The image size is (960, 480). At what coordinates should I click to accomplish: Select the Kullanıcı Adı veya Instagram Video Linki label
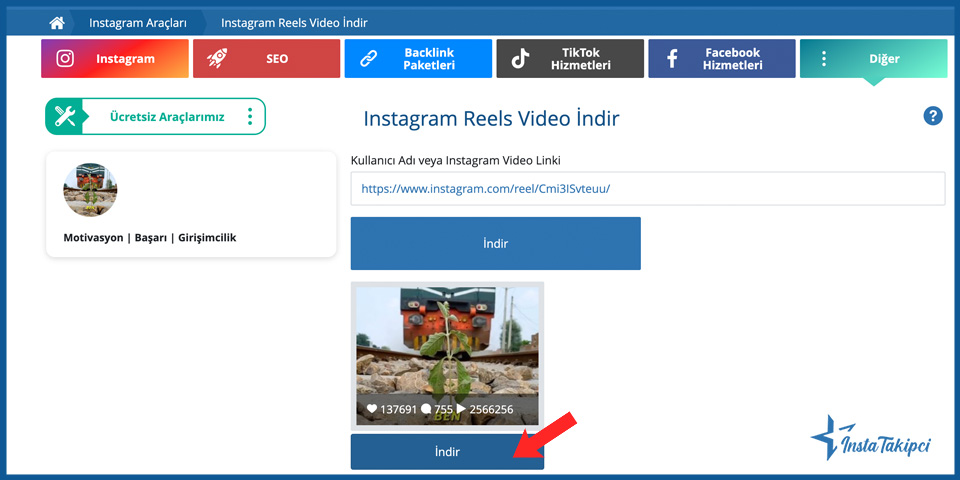click(x=456, y=160)
